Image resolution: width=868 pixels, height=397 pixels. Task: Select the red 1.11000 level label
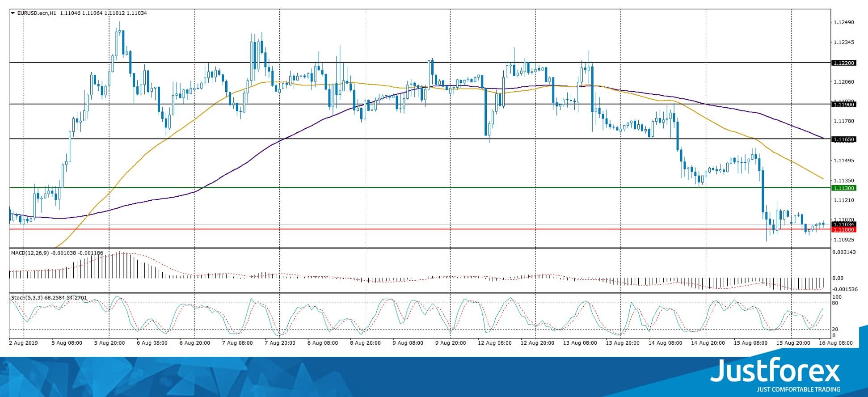(x=844, y=230)
